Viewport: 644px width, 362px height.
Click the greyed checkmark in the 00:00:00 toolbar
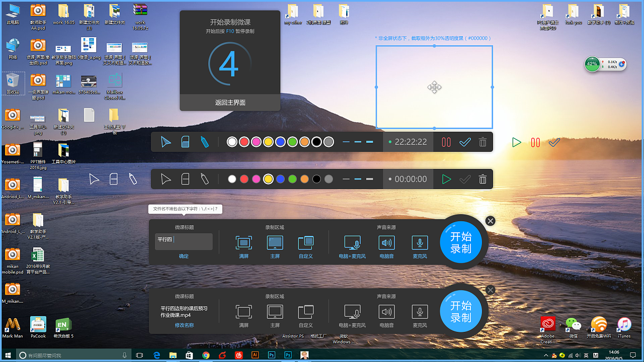pos(465,179)
